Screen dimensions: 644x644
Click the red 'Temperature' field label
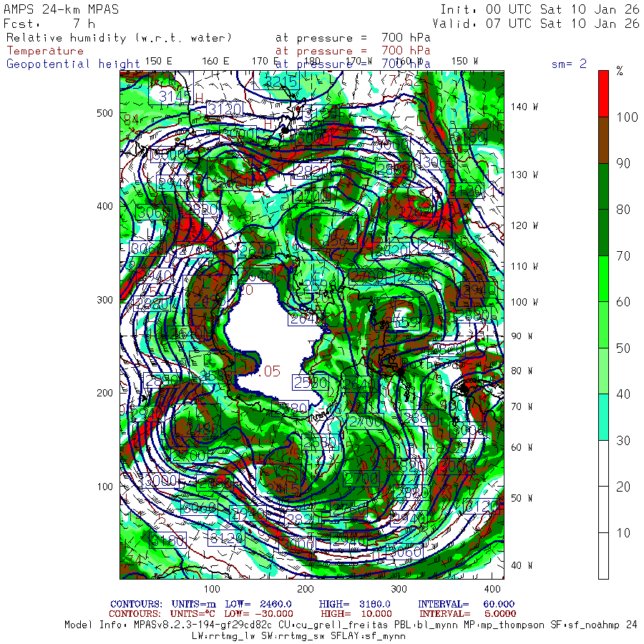pos(45,51)
